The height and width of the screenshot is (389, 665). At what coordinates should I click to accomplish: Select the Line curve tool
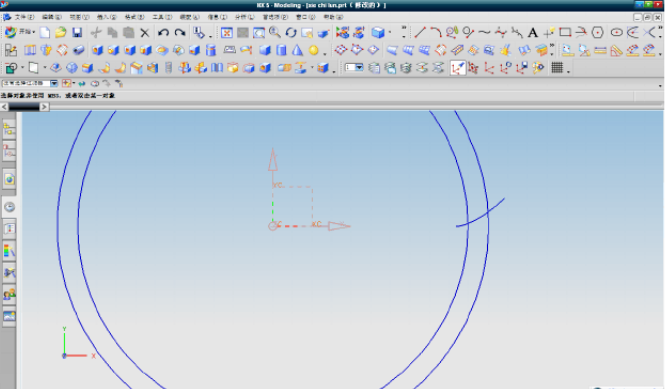420,32
